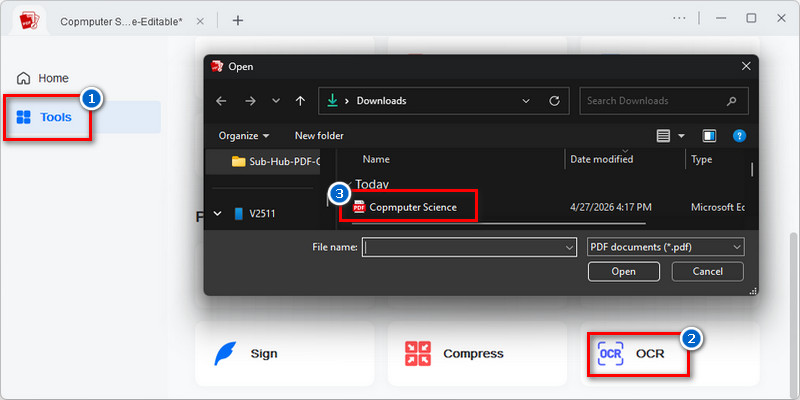Open recent locations dropdown arrow
The image size is (800, 400).
point(276,101)
